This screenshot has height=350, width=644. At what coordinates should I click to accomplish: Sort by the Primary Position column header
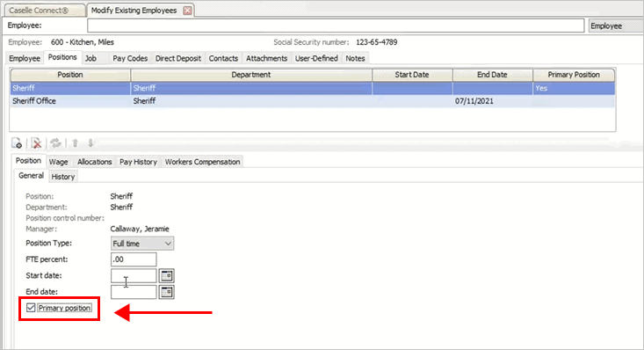574,75
